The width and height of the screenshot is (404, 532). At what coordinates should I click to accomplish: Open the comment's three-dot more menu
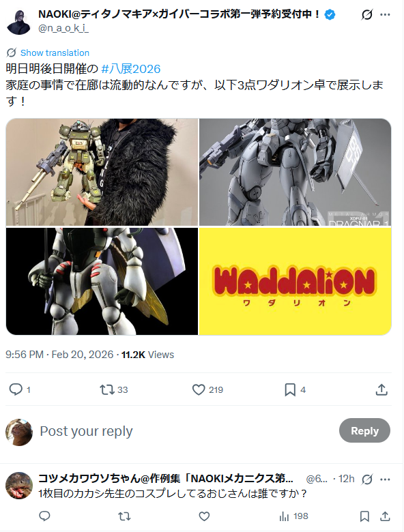click(385, 479)
